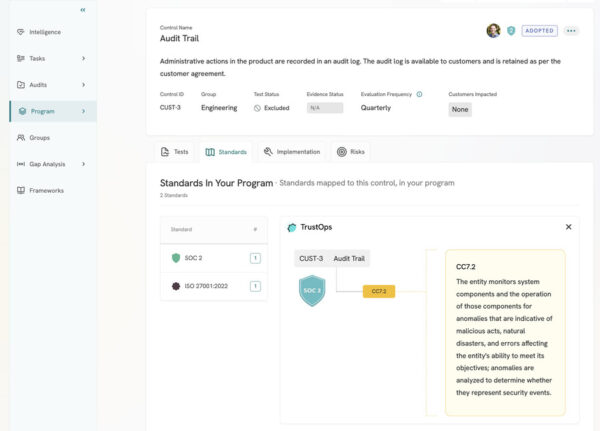Open the Intelligence section in sidebar
This screenshot has width=600, height=431.
click(x=45, y=32)
